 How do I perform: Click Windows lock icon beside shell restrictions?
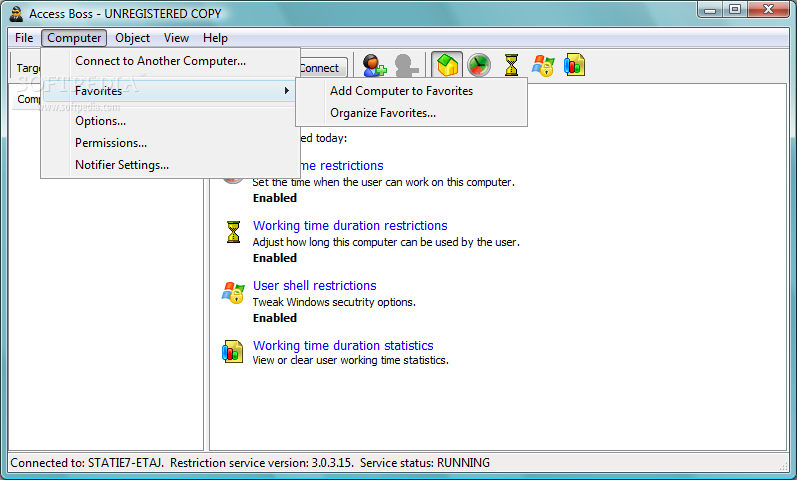pyautogui.click(x=233, y=293)
